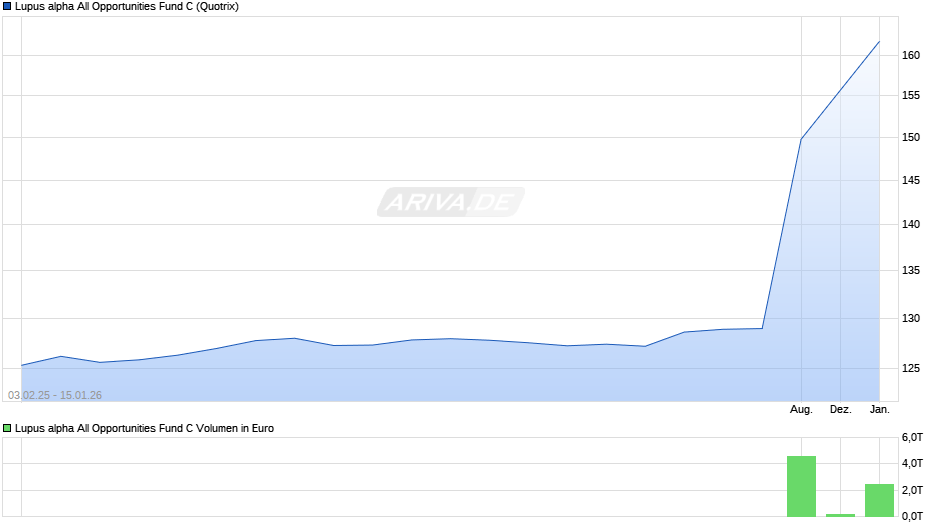Viewport: 940px width, 526px height.
Task: Click the tiny green volume bar for Dez.
Action: tap(840, 515)
